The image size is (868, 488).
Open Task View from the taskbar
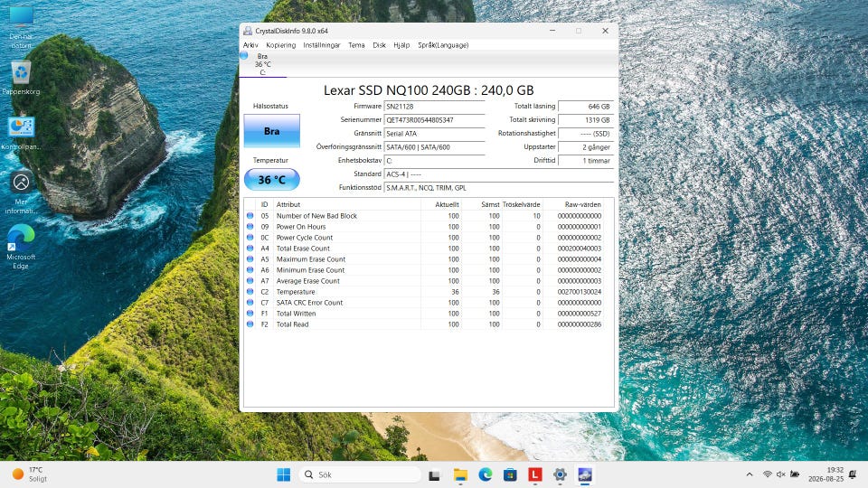(434, 474)
